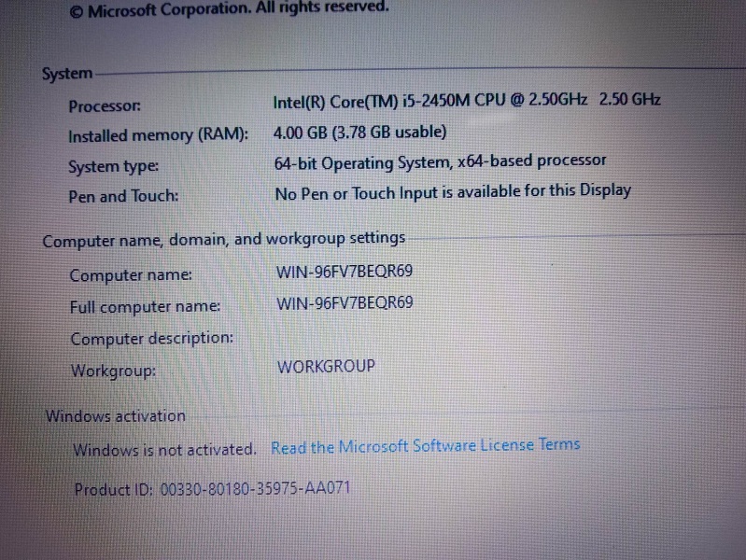Click the Windows is not activated text
This screenshot has height=560, width=746.
click(164, 450)
